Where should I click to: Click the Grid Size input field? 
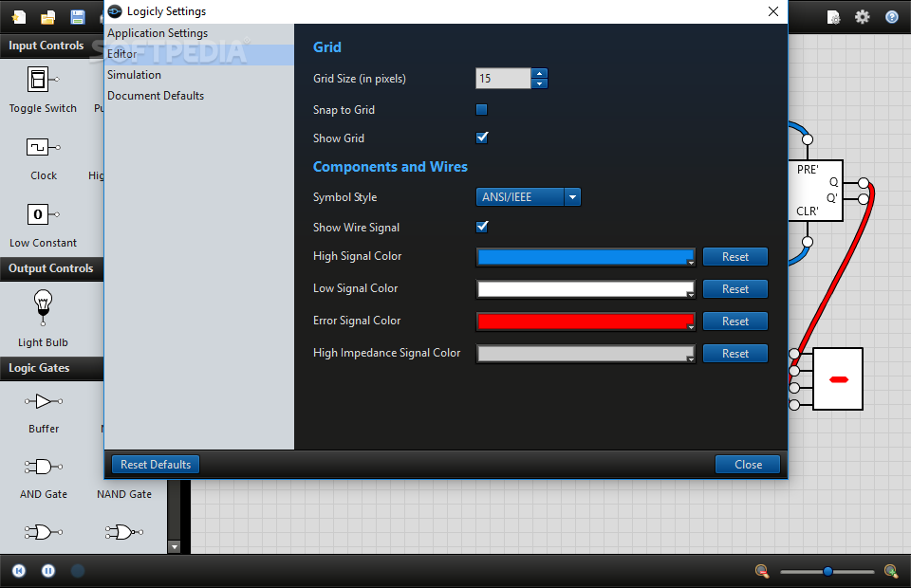click(x=503, y=79)
